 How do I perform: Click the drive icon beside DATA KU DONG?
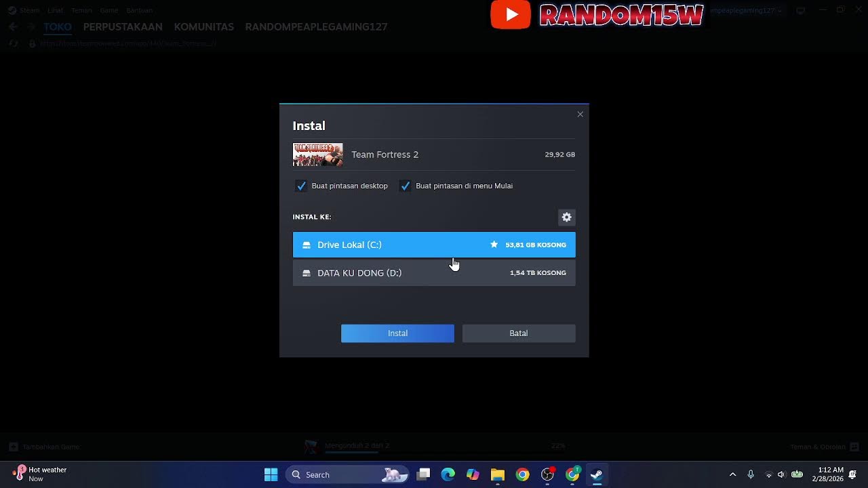(x=307, y=273)
